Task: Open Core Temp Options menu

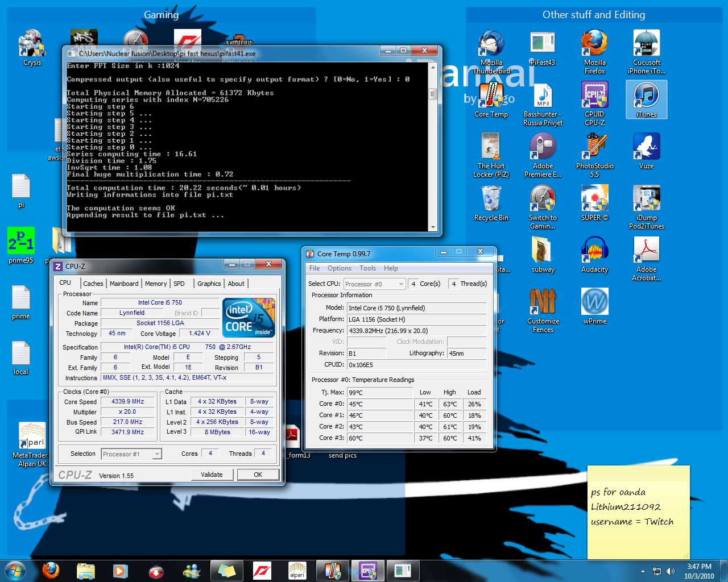Action: [x=340, y=268]
